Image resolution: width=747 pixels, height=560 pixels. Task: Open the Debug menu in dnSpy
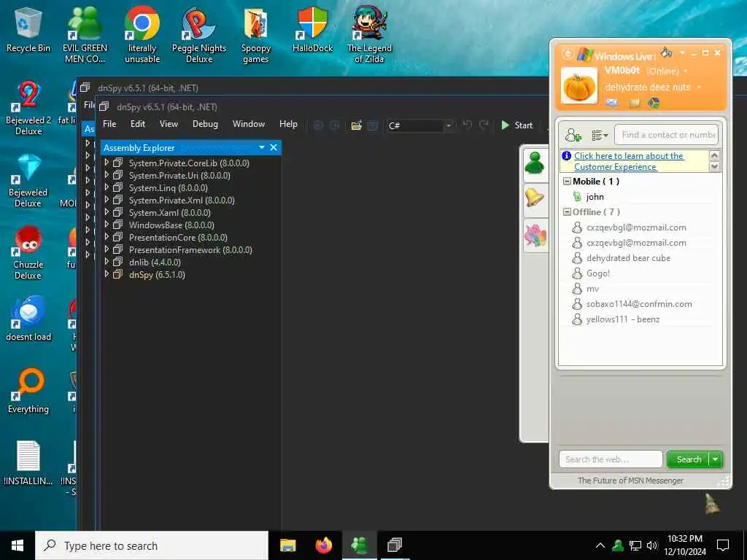[x=205, y=124]
